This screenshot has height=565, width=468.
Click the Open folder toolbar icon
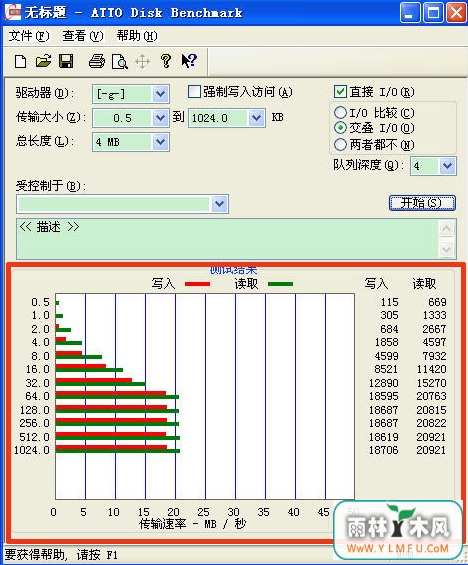coord(43,61)
